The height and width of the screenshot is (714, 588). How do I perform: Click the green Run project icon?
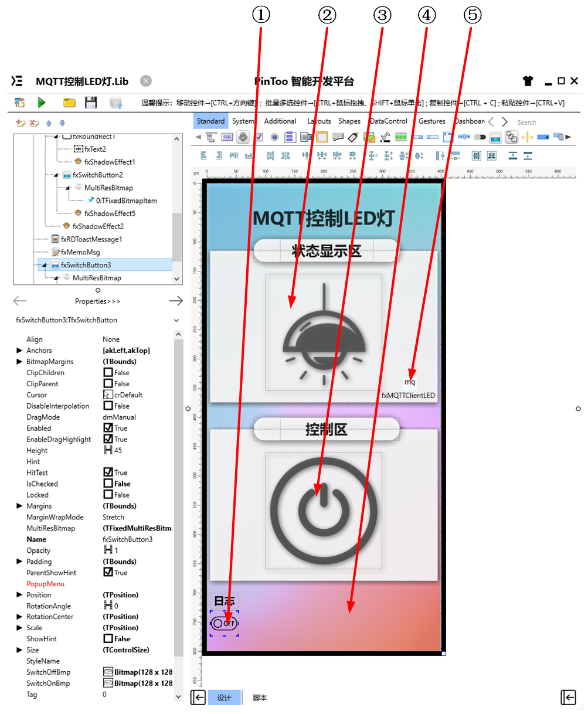tap(42, 103)
